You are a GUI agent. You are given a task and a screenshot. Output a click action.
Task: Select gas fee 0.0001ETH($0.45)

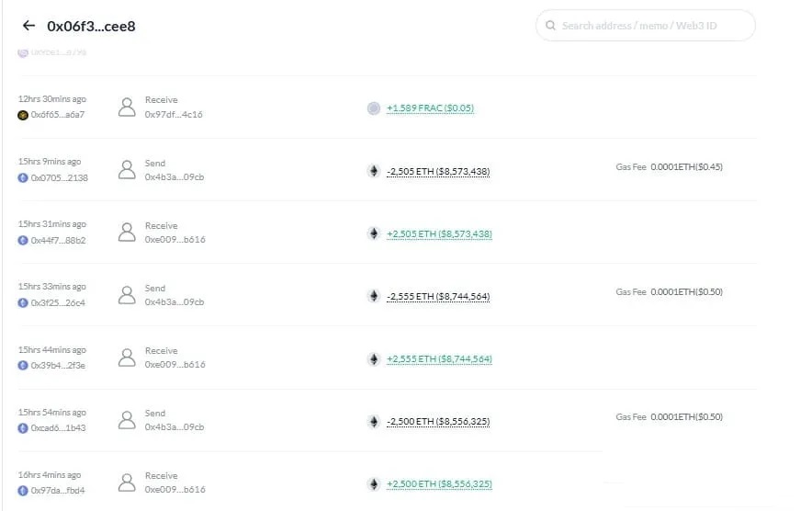[686, 167]
